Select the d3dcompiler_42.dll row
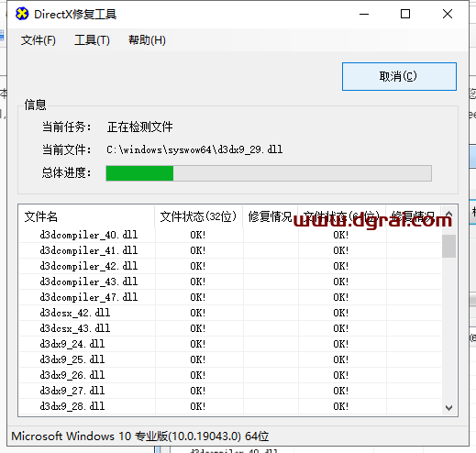Screen dimensions: 476x453 pos(230,266)
